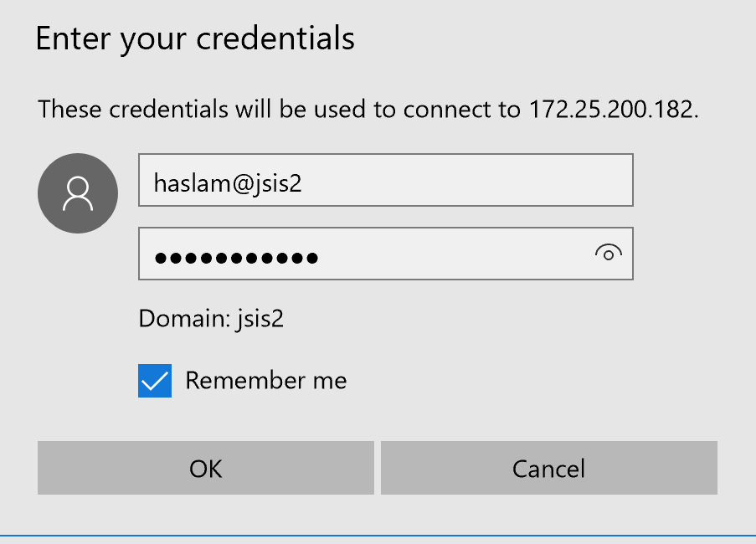Toggle the Remember me checkbox
Viewport: 756px width, 544px height.
(x=155, y=381)
